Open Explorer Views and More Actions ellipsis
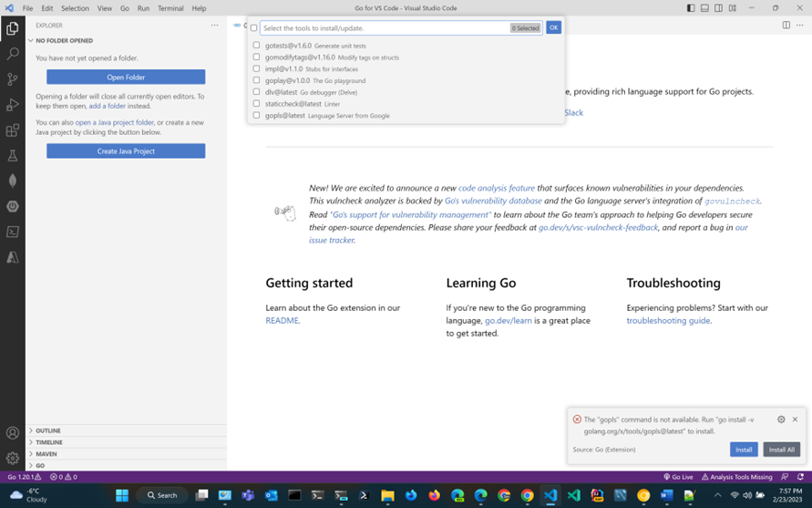 [214, 25]
